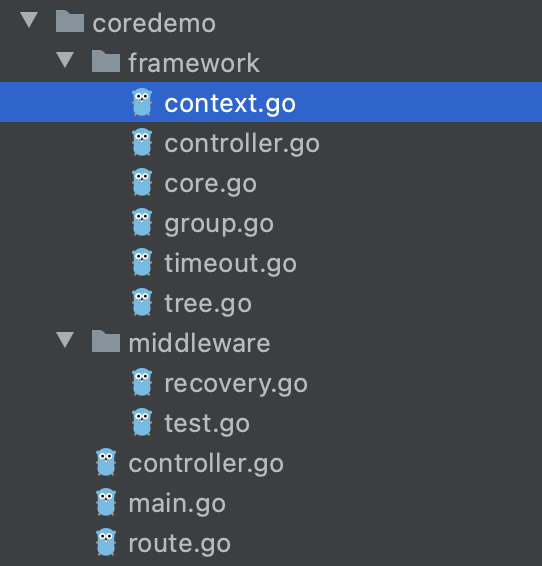Open the root-level controller.go file
The height and width of the screenshot is (566, 542).
[x=206, y=463]
